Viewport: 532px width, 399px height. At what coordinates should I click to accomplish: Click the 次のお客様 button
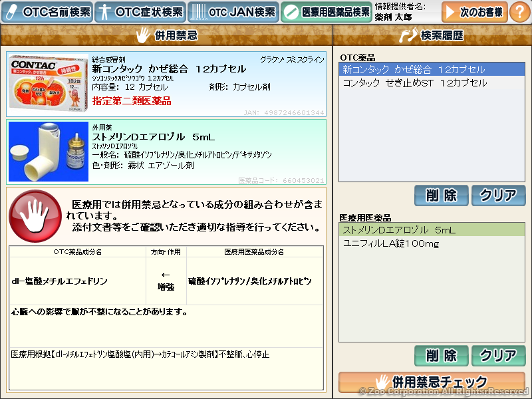[474, 12]
